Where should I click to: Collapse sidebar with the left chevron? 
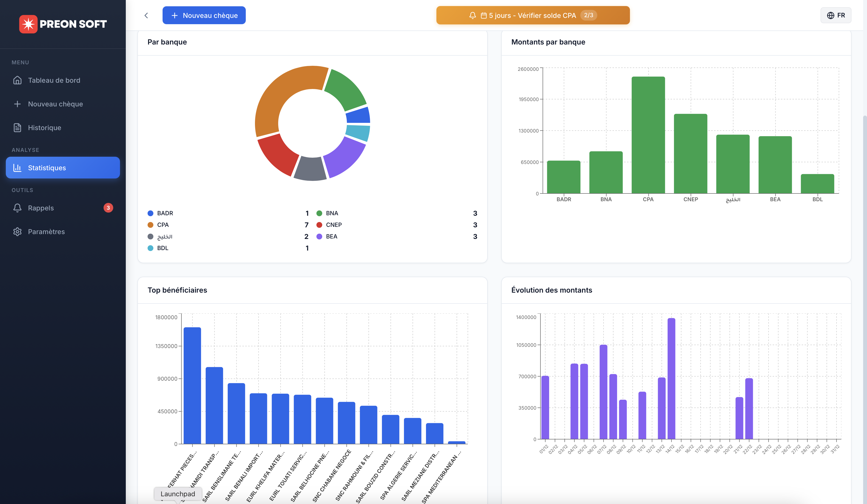coord(146,15)
